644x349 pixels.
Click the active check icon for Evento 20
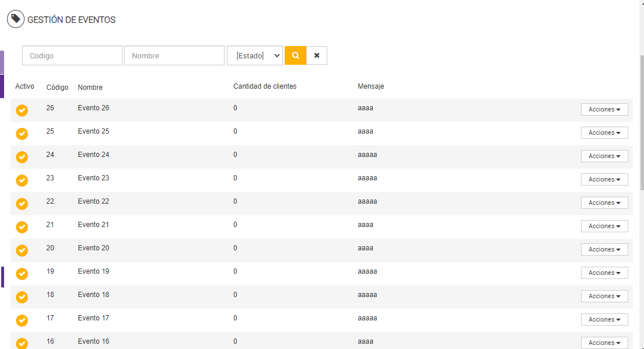pyautogui.click(x=22, y=250)
